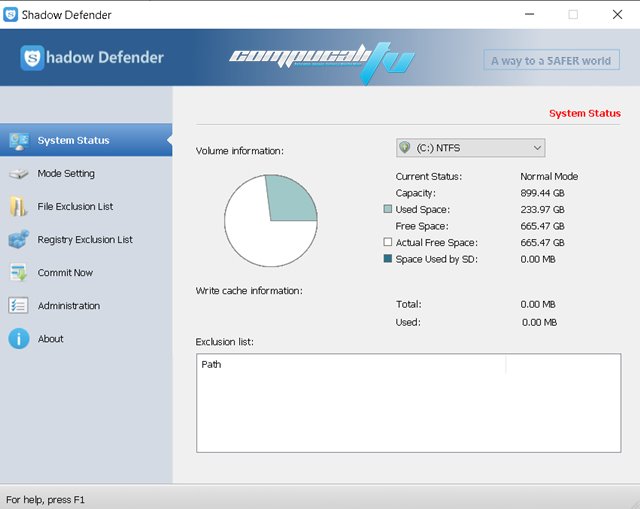Click the Mode Setting drive icon
Screen dimensions: 640x509
(x=19, y=174)
